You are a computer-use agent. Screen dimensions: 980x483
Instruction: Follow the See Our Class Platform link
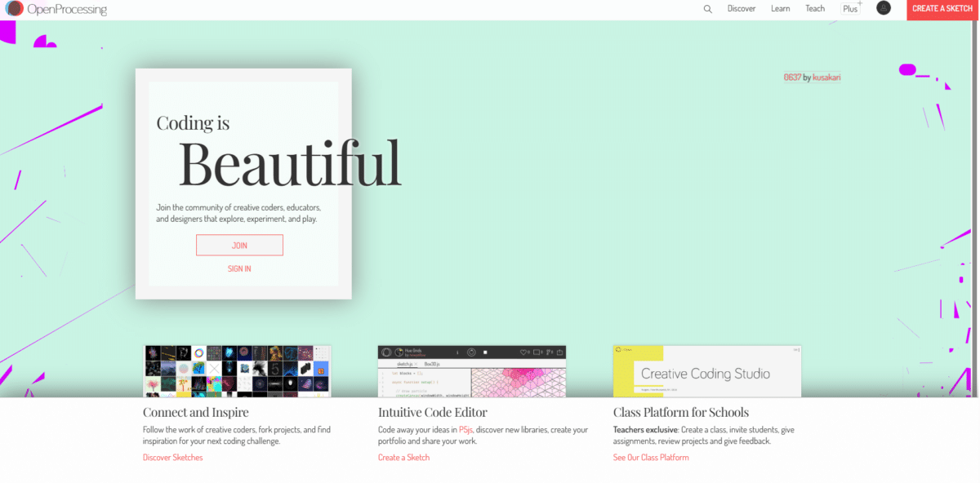point(651,458)
